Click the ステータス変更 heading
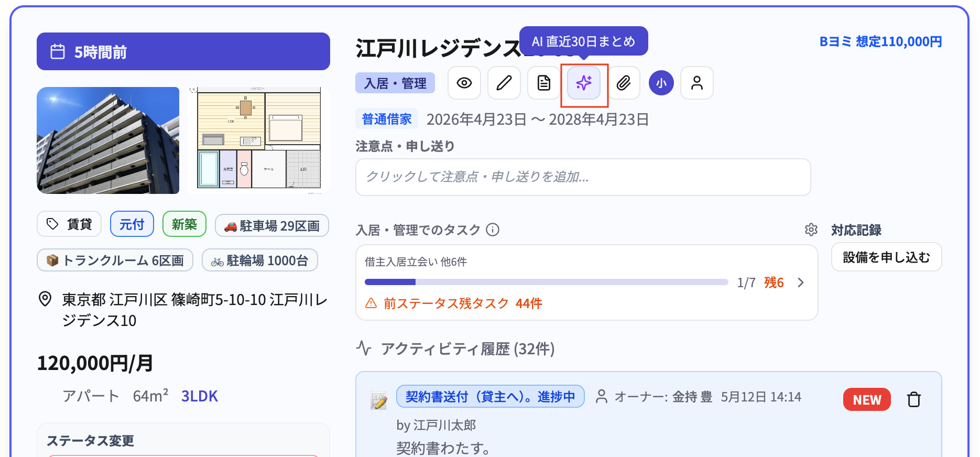 90,441
